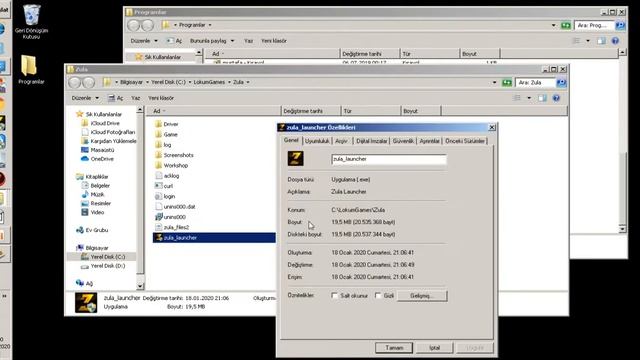The width and height of the screenshot is (640, 360).
Task: Click the forward button in the Zula window
Action: tap(89, 82)
